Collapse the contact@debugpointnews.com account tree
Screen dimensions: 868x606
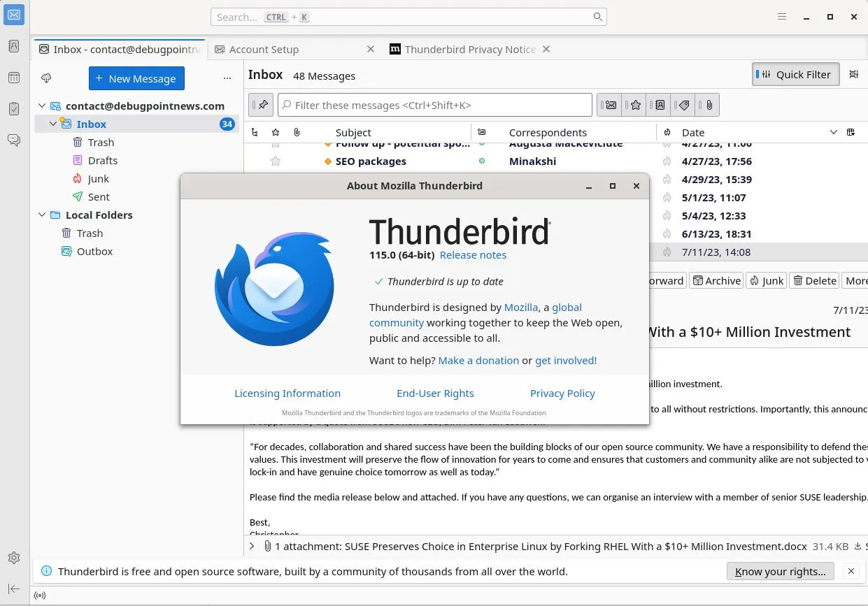[x=42, y=106]
